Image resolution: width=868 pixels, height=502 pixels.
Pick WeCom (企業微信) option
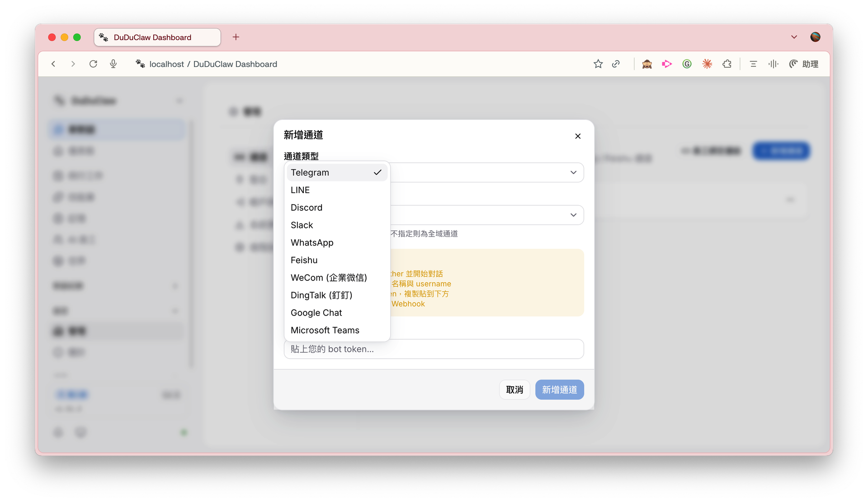[337, 278]
